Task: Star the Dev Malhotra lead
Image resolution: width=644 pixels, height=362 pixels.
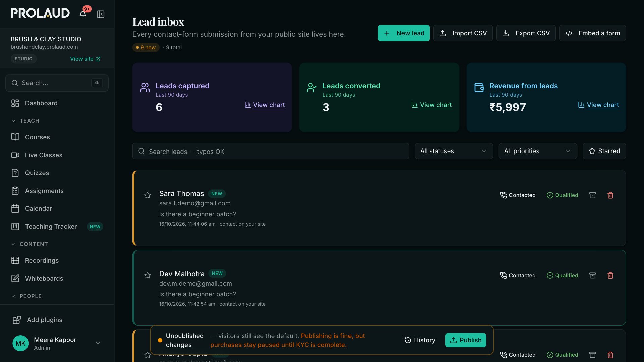Action: (x=148, y=276)
